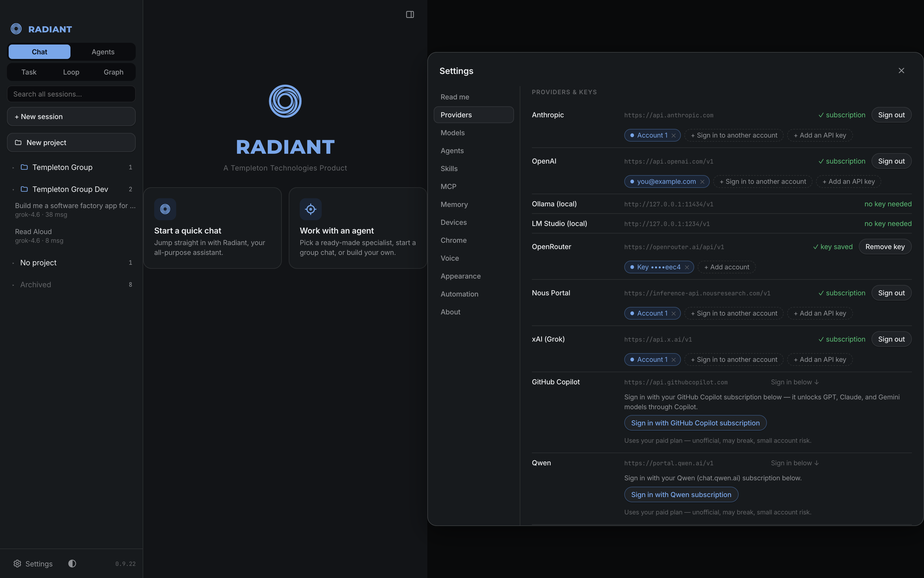Open the Appearance settings section
This screenshot has width=924, height=578.
point(474,276)
